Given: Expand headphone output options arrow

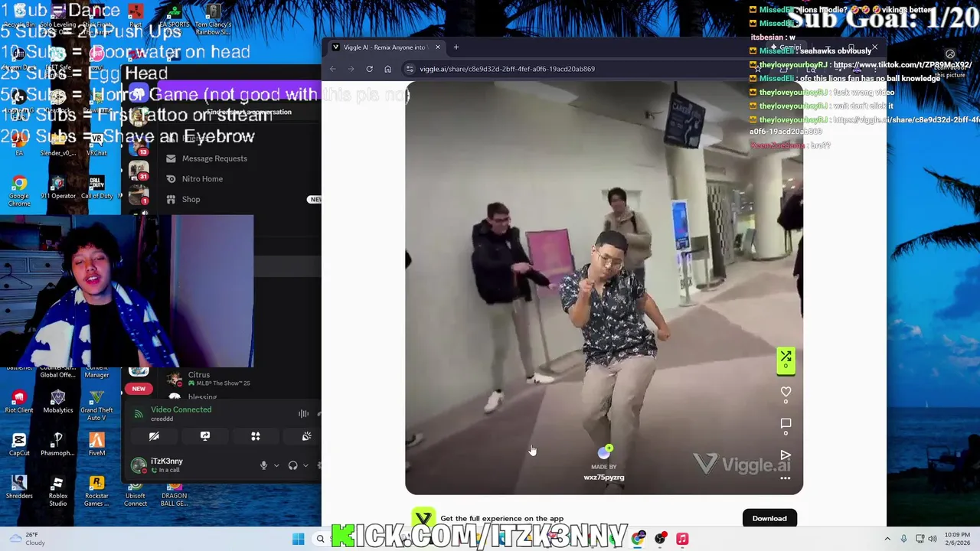Looking at the screenshot, I should (305, 465).
